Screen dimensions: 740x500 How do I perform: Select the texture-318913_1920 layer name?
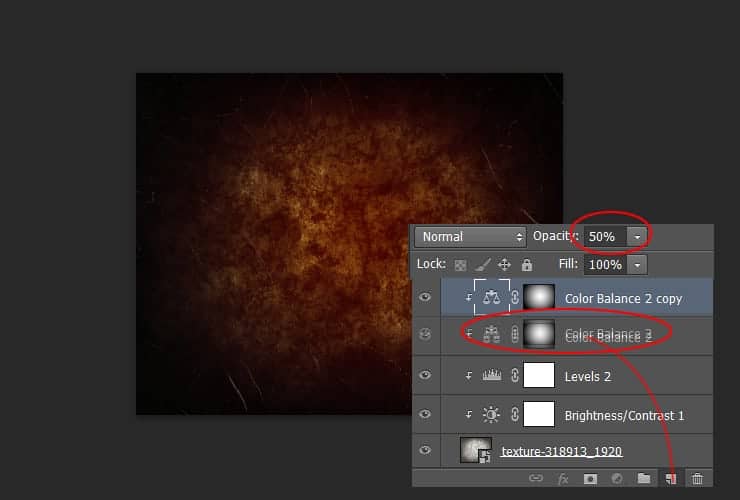click(x=561, y=452)
